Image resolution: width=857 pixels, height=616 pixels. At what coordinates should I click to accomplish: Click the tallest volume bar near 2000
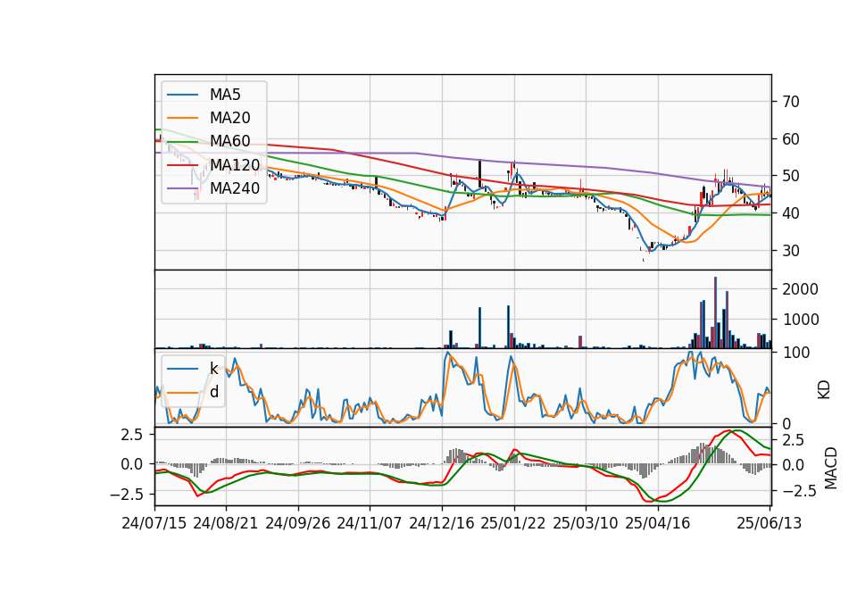click(x=715, y=312)
